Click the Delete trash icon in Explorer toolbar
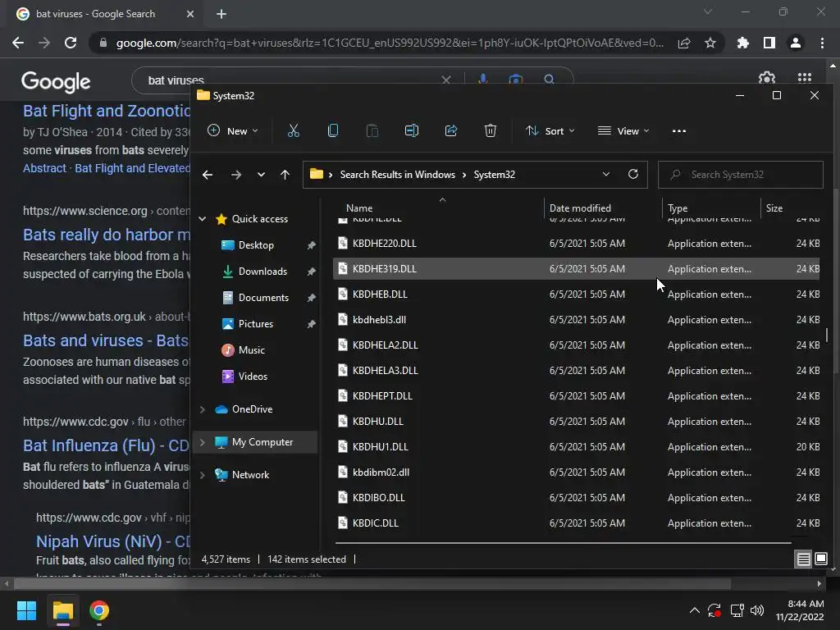The width and height of the screenshot is (840, 630). (491, 130)
